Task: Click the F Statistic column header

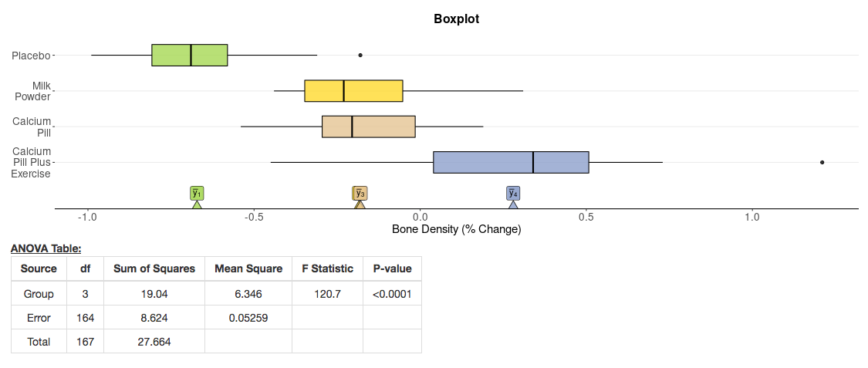Action: pos(327,268)
